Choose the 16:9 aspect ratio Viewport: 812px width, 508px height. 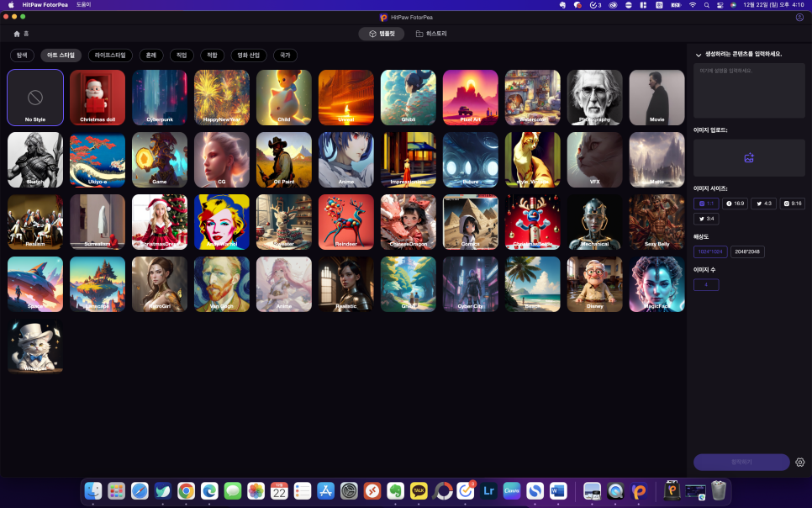[735, 204]
